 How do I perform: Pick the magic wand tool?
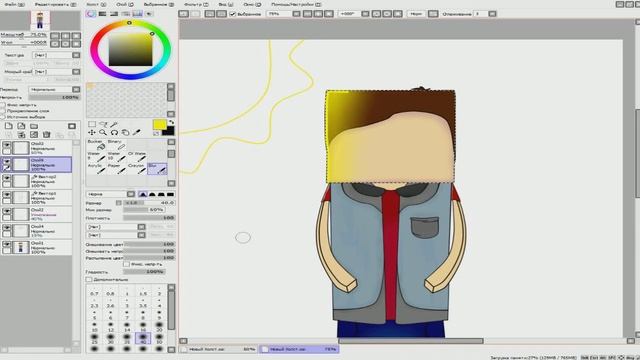(x=114, y=124)
